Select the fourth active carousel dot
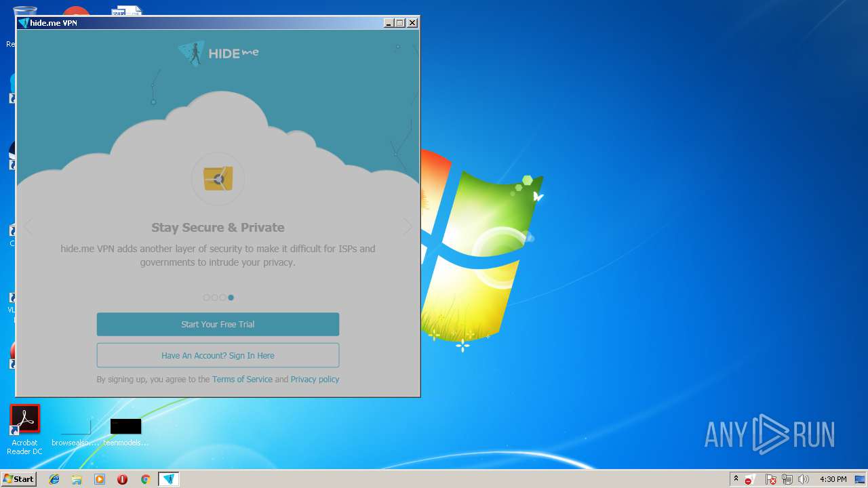Screen dimensions: 868x488 click(231, 298)
